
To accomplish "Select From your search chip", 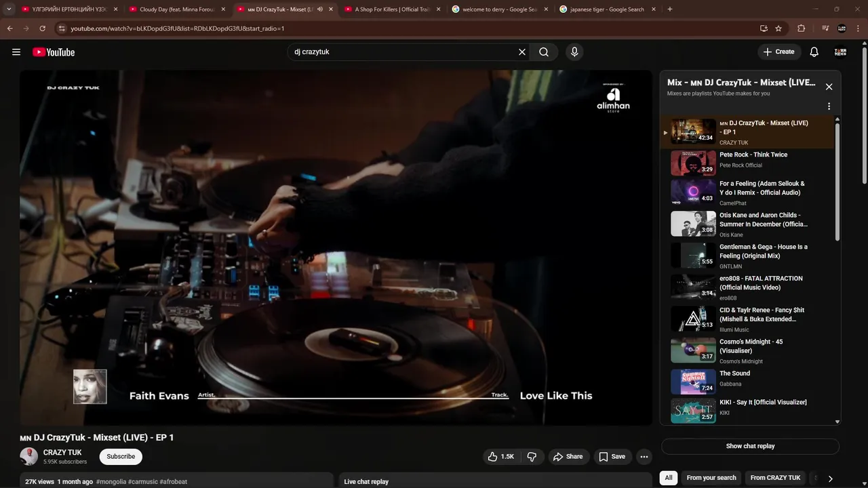I will click(711, 478).
